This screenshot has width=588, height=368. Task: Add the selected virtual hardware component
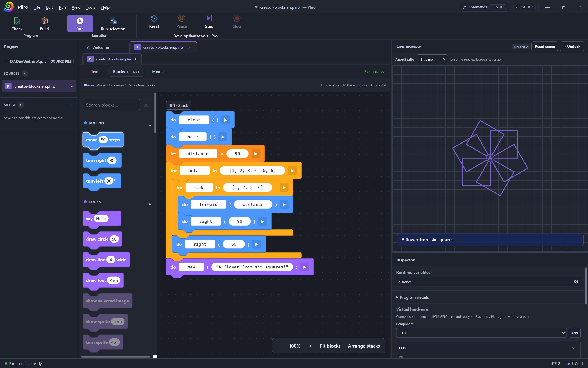[574, 333]
